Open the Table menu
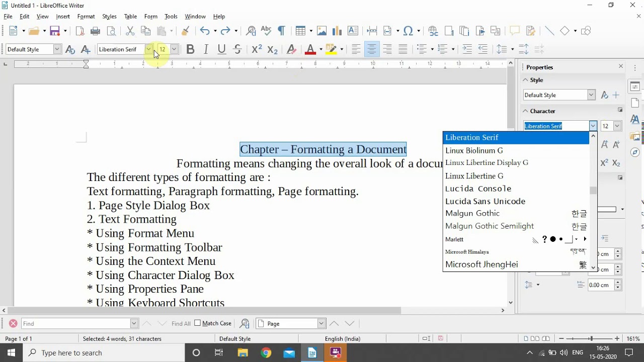The width and height of the screenshot is (644, 362). click(130, 17)
